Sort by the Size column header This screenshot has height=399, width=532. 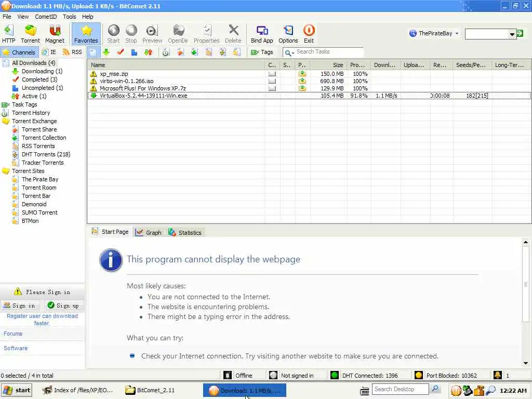pyautogui.click(x=328, y=65)
